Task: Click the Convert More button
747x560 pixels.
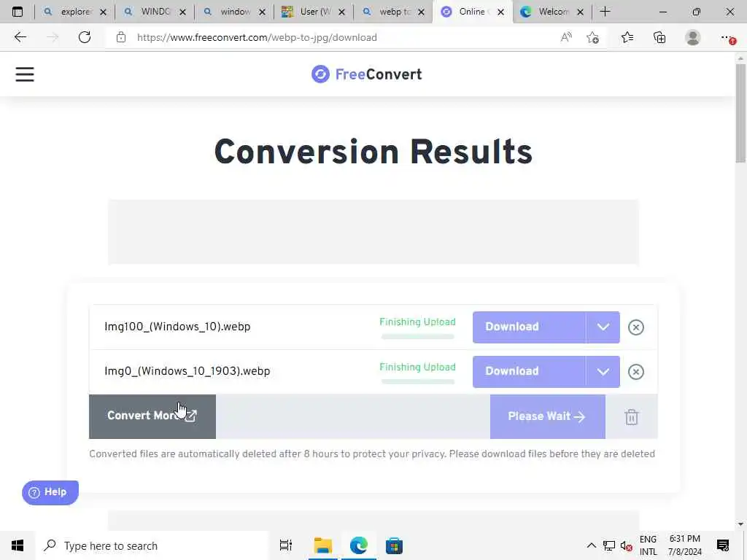Action: [152, 416]
